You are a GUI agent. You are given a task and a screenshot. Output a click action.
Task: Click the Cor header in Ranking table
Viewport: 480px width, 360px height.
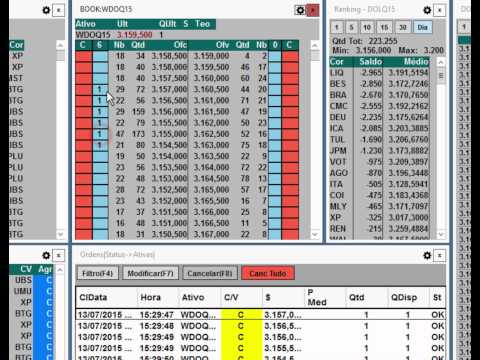click(341, 62)
